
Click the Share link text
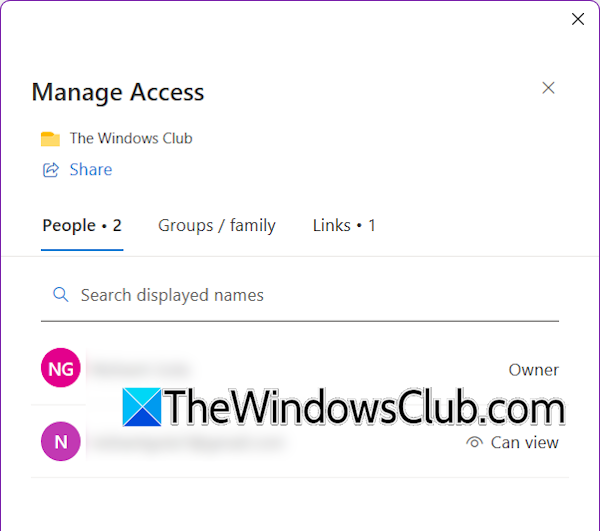pyautogui.click(x=91, y=169)
